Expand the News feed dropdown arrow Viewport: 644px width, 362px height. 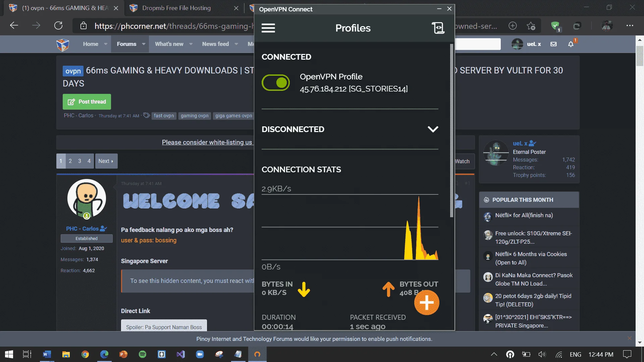click(x=236, y=44)
